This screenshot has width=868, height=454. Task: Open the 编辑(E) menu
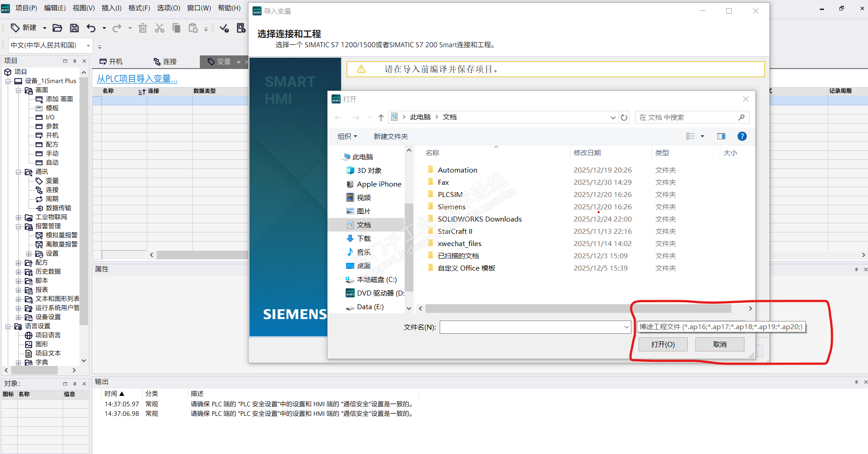point(55,8)
